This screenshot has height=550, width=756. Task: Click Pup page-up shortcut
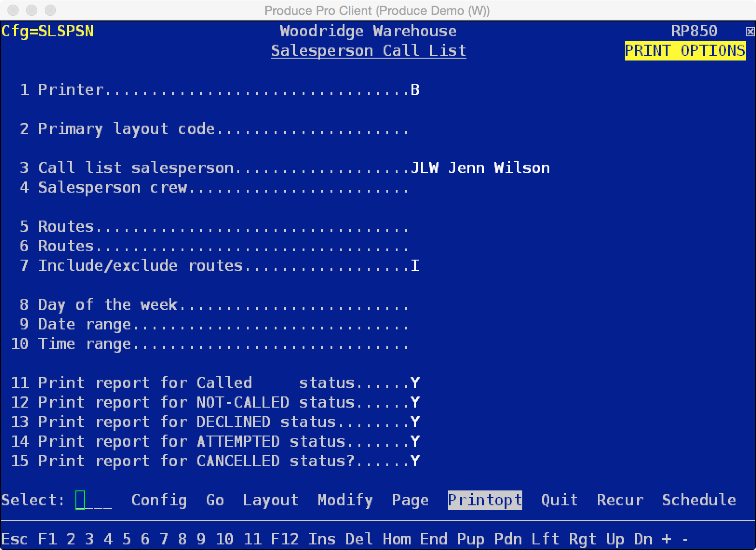pos(471,539)
